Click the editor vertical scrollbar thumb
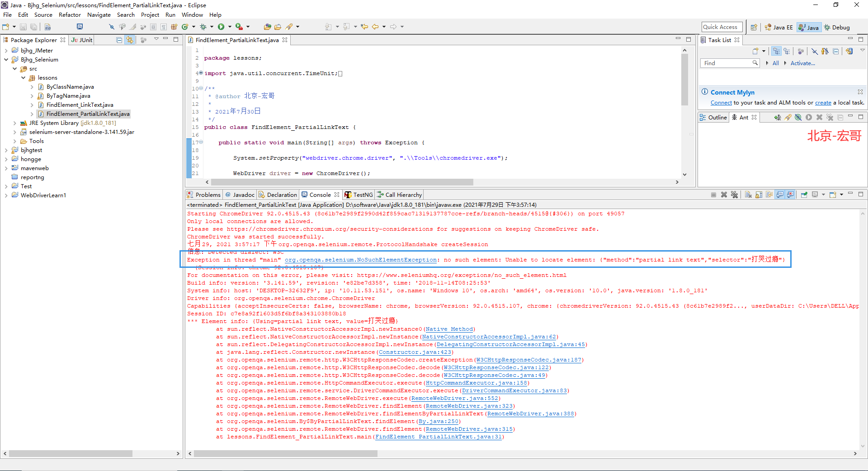 (x=684, y=80)
